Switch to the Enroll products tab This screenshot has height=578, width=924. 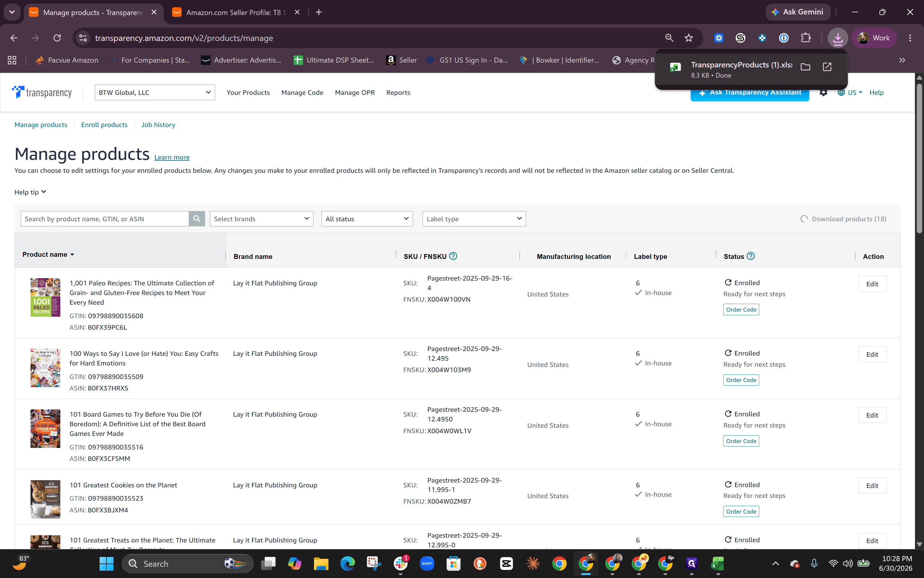(x=104, y=125)
